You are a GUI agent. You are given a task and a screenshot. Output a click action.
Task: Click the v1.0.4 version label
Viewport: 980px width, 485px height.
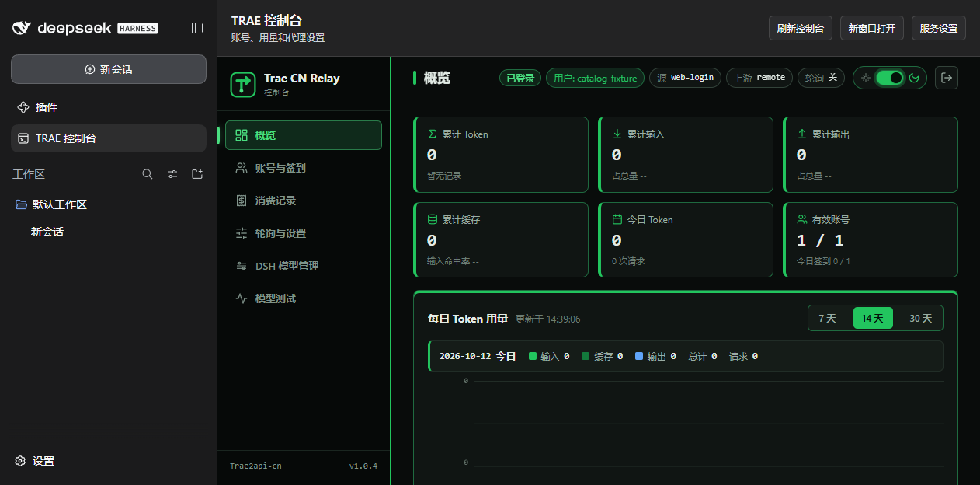click(x=363, y=466)
